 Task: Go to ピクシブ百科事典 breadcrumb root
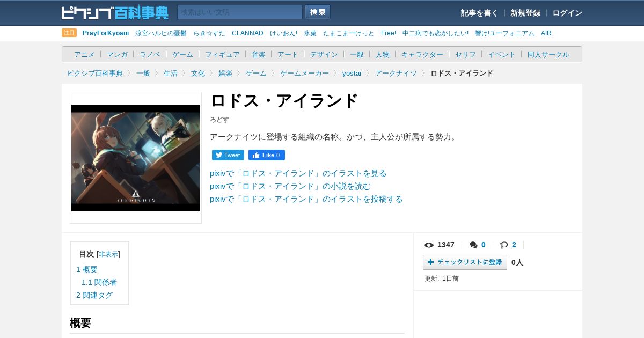(95, 73)
